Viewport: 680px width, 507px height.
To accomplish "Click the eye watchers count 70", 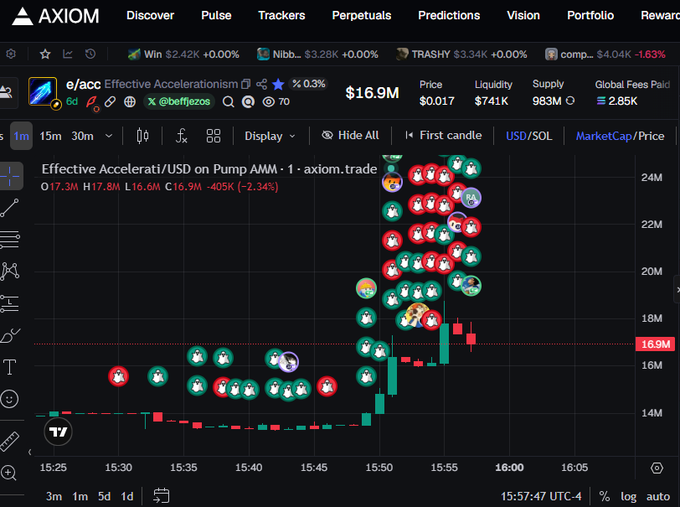I will 276,101.
